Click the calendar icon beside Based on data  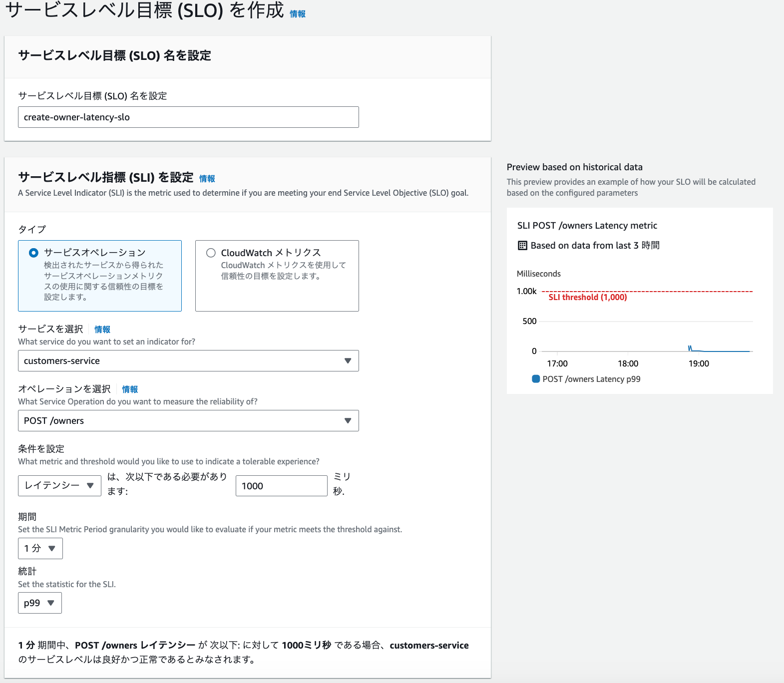522,246
